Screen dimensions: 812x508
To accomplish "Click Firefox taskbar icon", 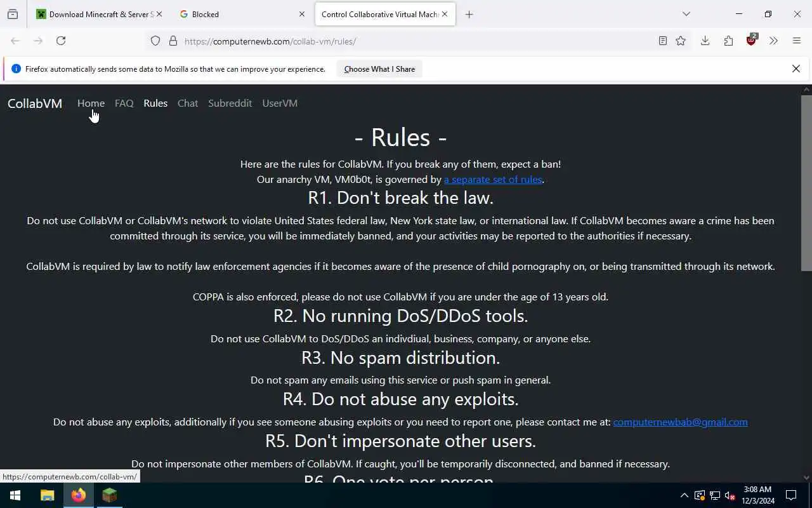I will 79,495.
